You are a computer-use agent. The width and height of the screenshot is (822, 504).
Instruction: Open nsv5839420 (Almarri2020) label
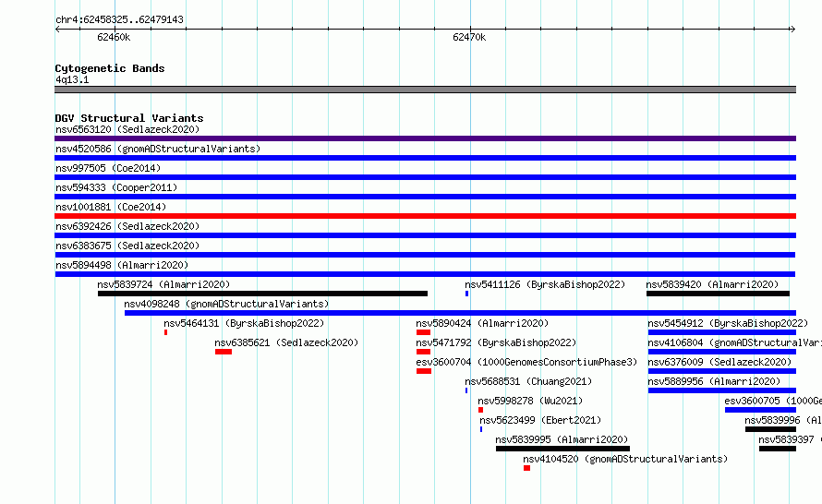712,284
